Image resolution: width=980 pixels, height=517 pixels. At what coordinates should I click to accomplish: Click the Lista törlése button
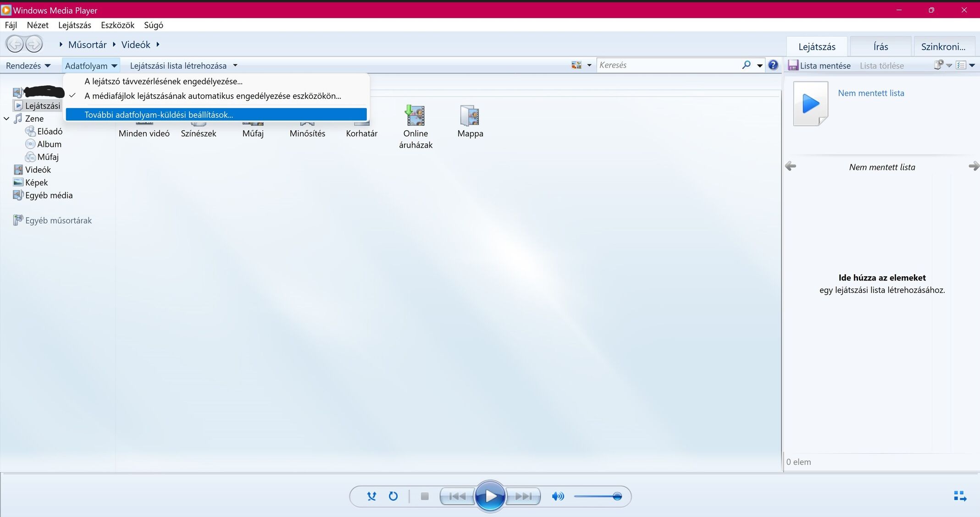point(881,66)
